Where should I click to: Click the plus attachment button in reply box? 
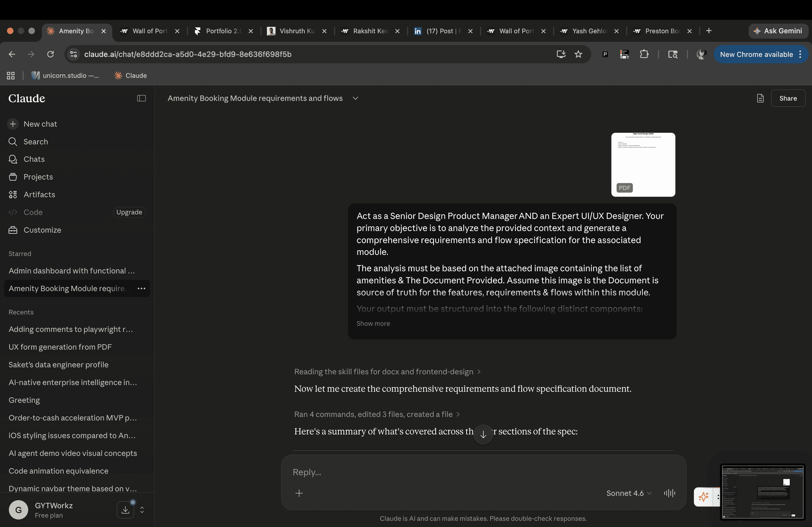pos(299,493)
